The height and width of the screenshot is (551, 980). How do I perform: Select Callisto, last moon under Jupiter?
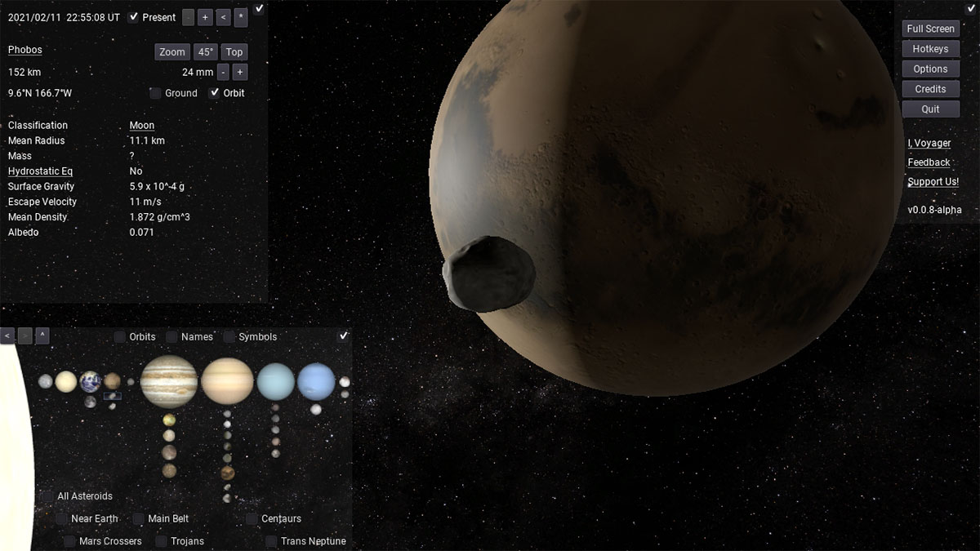click(169, 470)
